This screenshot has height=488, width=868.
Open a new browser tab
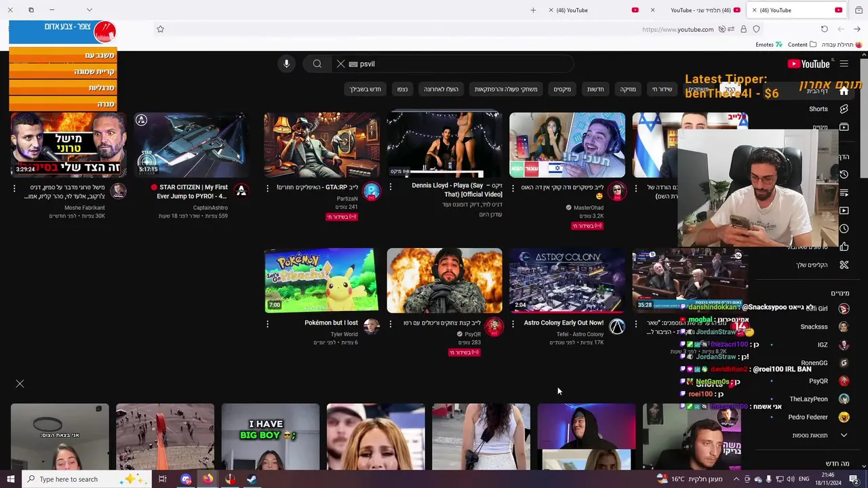pyautogui.click(x=533, y=10)
